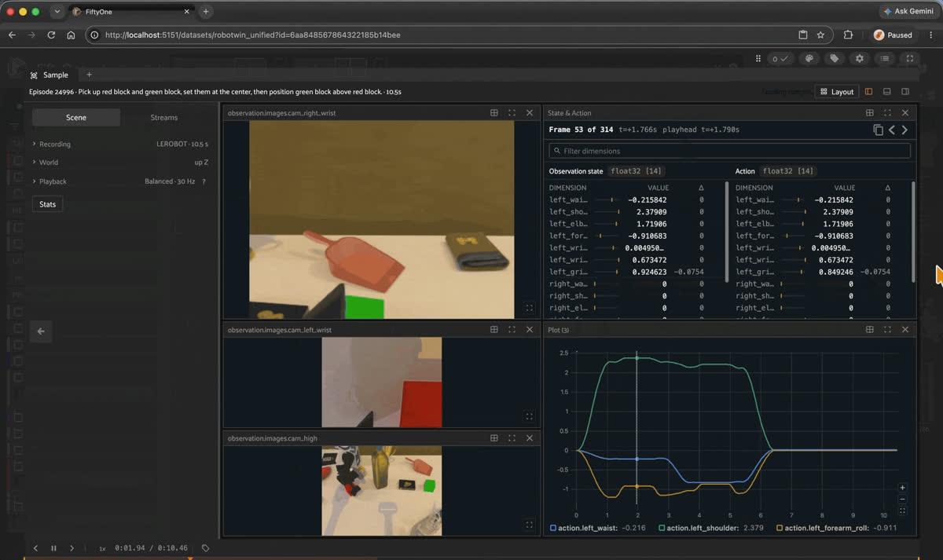Split the cam_left_wrist panel with grid icon
This screenshot has height=560, width=943.
(494, 330)
